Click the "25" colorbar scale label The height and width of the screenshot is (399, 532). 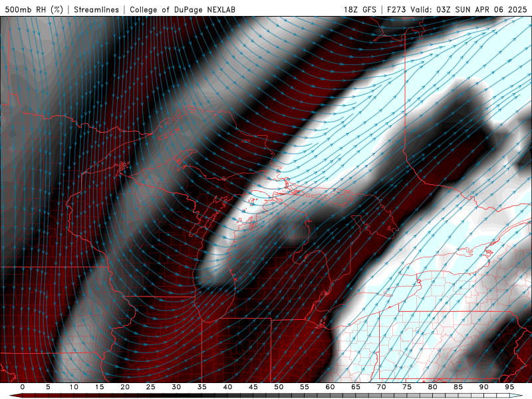pos(151,387)
